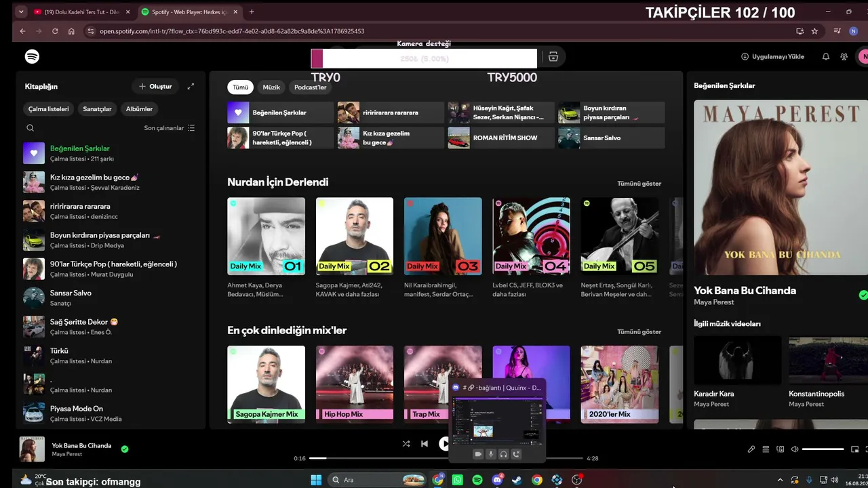Mute the volume speaker icon
This screenshot has width=868, height=488.
tap(795, 449)
